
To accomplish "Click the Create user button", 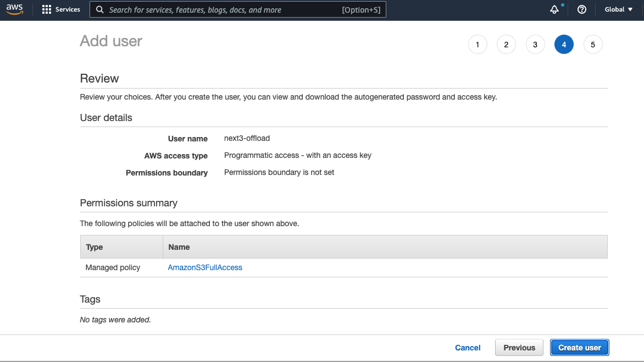I will (579, 347).
